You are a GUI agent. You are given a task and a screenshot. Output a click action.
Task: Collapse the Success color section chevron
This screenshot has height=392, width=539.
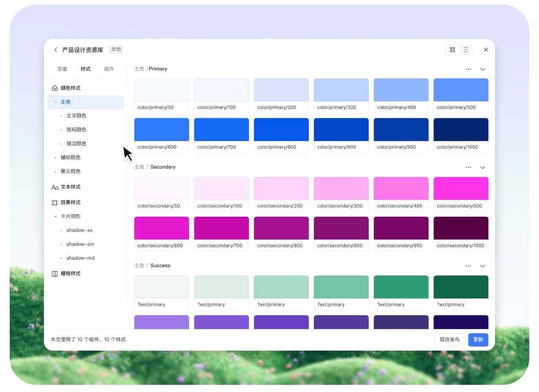tap(482, 266)
